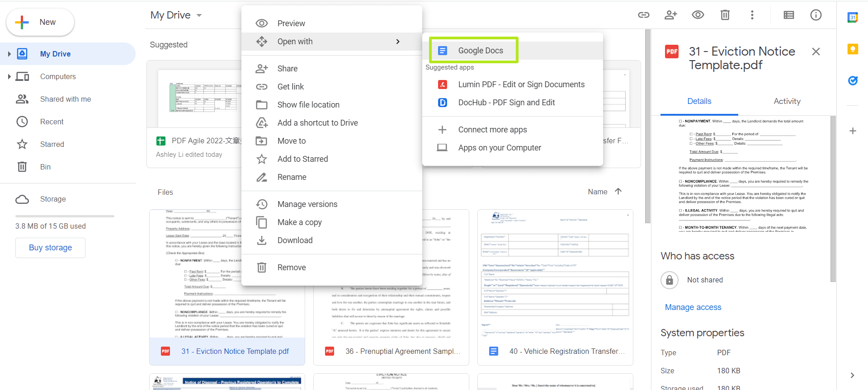Click the New button

coord(40,22)
